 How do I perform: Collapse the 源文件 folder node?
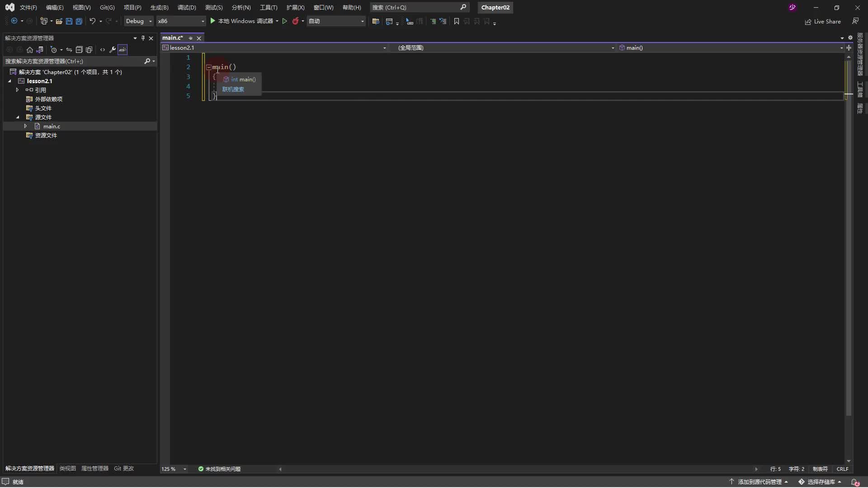click(18, 117)
